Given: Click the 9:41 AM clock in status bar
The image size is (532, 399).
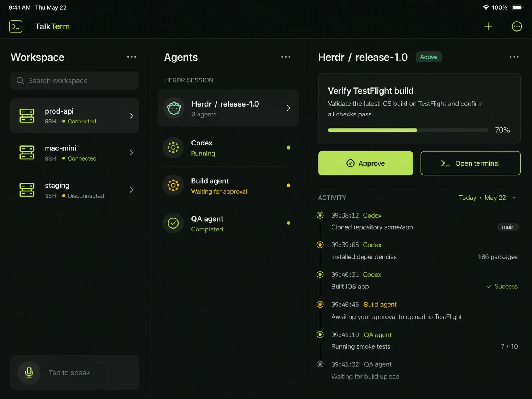Looking at the screenshot, I should 19,7.
